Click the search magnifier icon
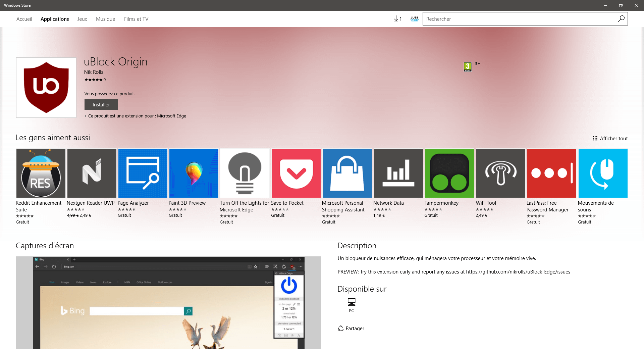The height and width of the screenshot is (349, 644). pos(621,19)
